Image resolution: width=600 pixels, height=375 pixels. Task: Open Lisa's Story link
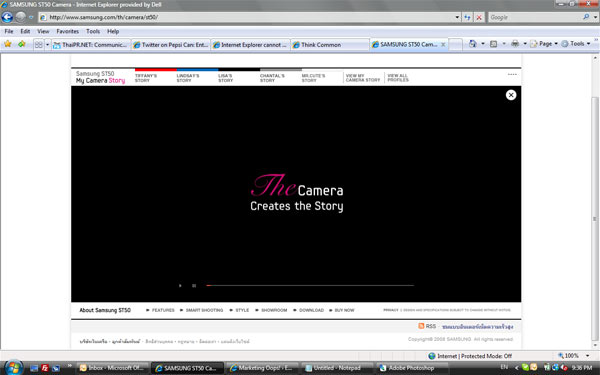click(225, 78)
